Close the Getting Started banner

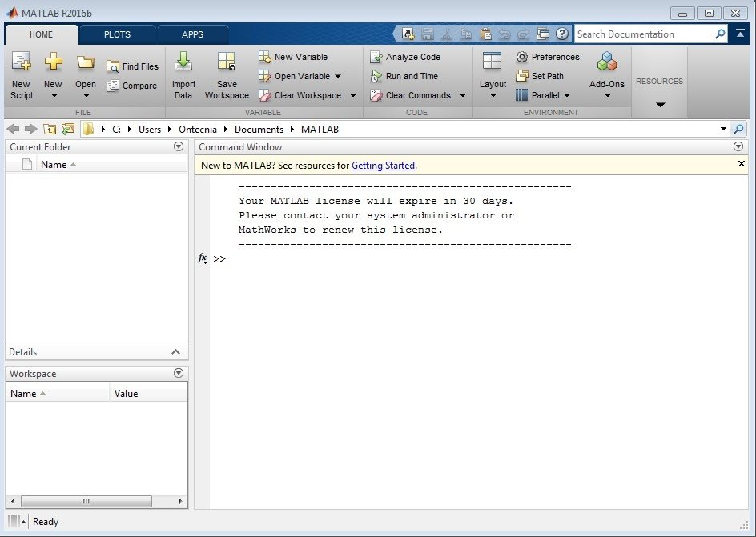(742, 164)
